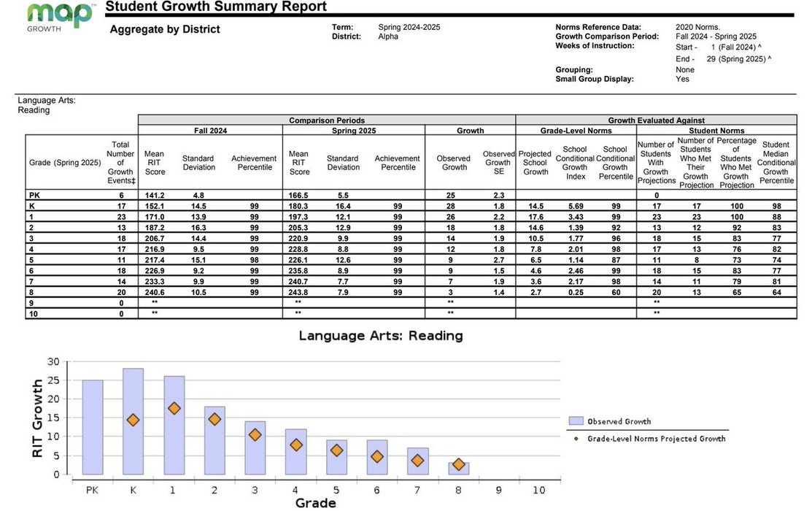Click Grade 6 Spring mean RIT '235.8'
The width and height of the screenshot is (812, 511).
(299, 271)
